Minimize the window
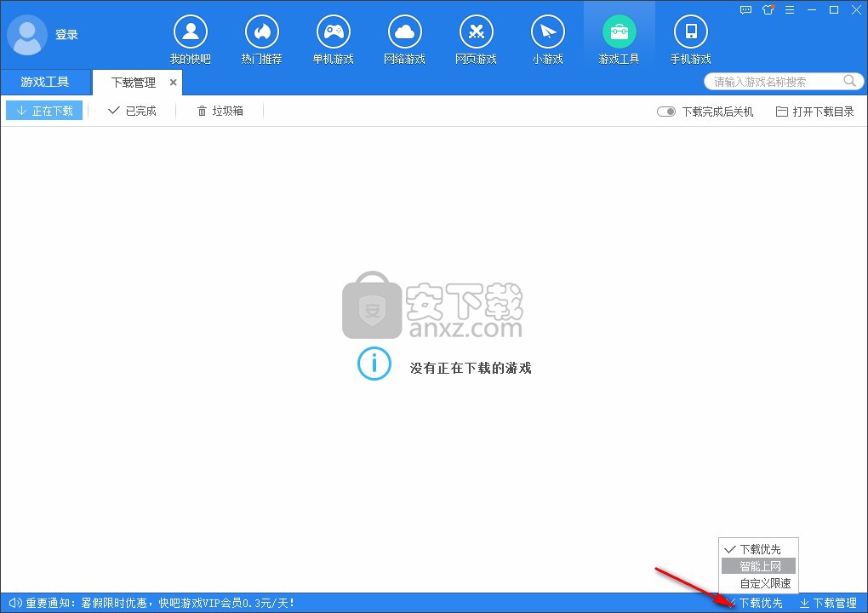 click(812, 10)
